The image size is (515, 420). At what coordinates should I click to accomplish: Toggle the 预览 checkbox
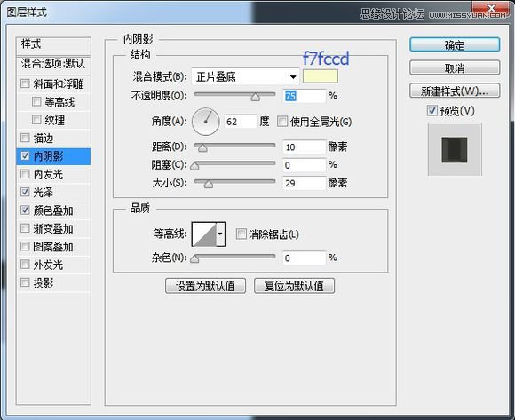pyautogui.click(x=432, y=111)
